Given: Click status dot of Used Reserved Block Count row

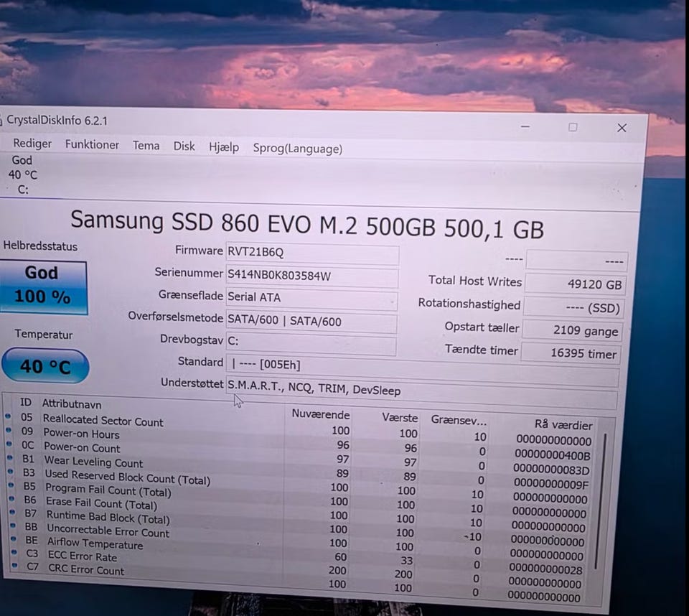Looking at the screenshot, I should (x=11, y=472).
